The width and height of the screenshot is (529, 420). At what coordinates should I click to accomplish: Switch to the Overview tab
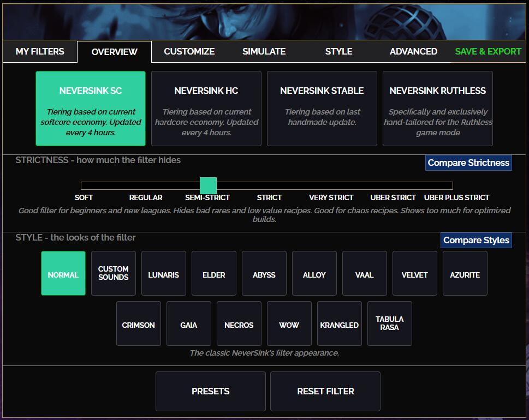[114, 52]
